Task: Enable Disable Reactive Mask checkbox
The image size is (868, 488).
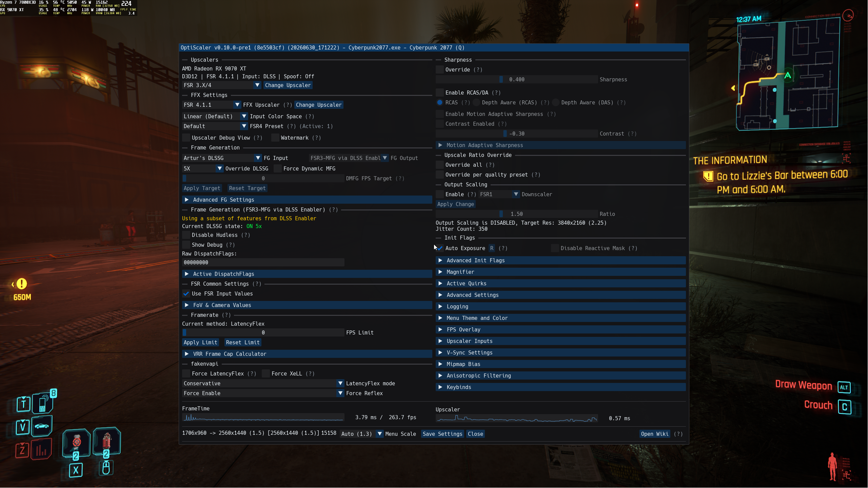Action: tap(555, 248)
